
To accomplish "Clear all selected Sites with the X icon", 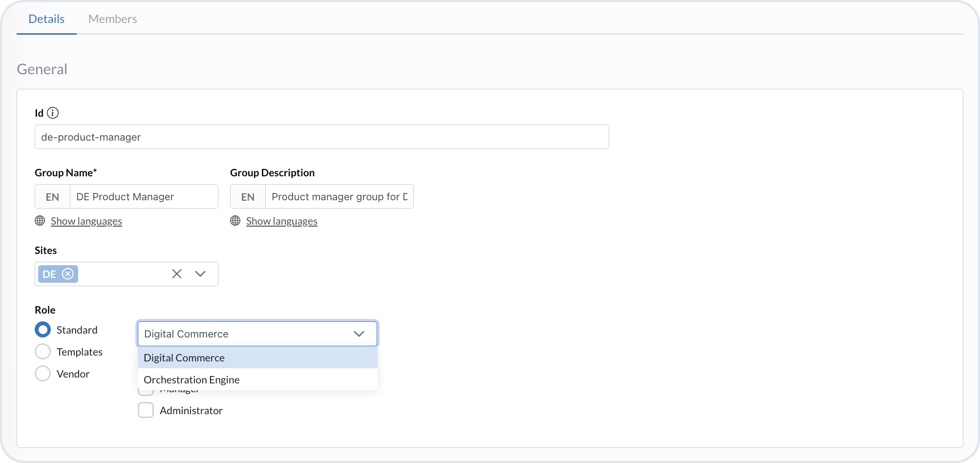I will point(176,274).
